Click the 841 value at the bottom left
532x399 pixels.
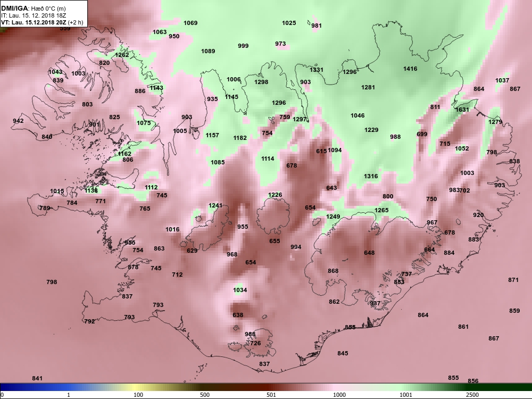37,378
